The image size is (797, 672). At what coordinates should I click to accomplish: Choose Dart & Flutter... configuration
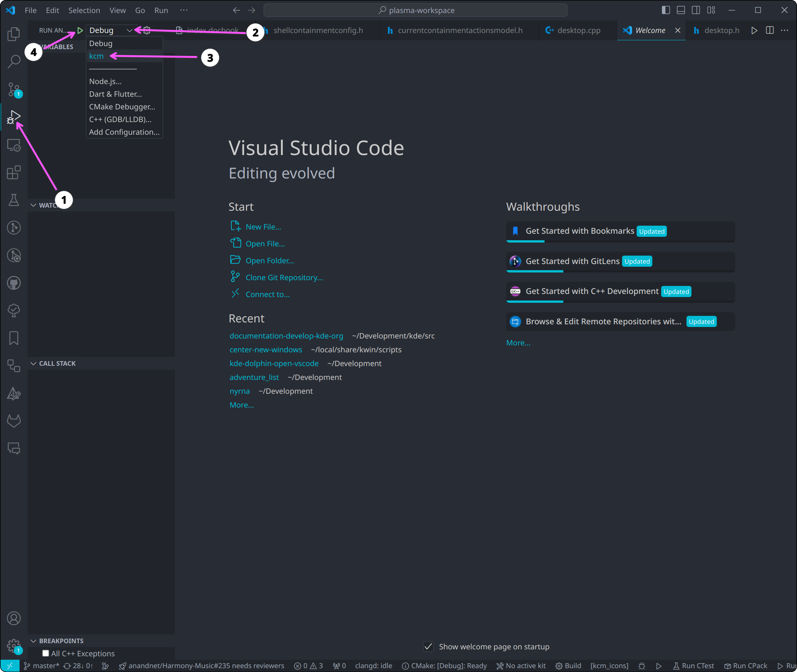[125, 94]
